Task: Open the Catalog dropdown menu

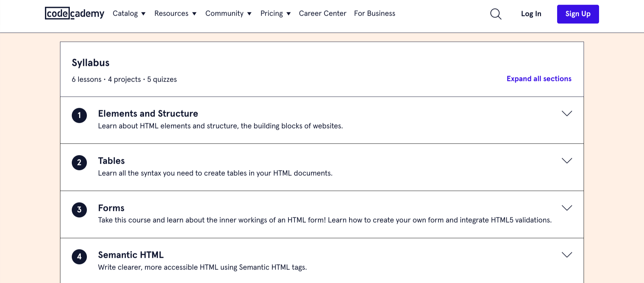Action: click(x=129, y=13)
